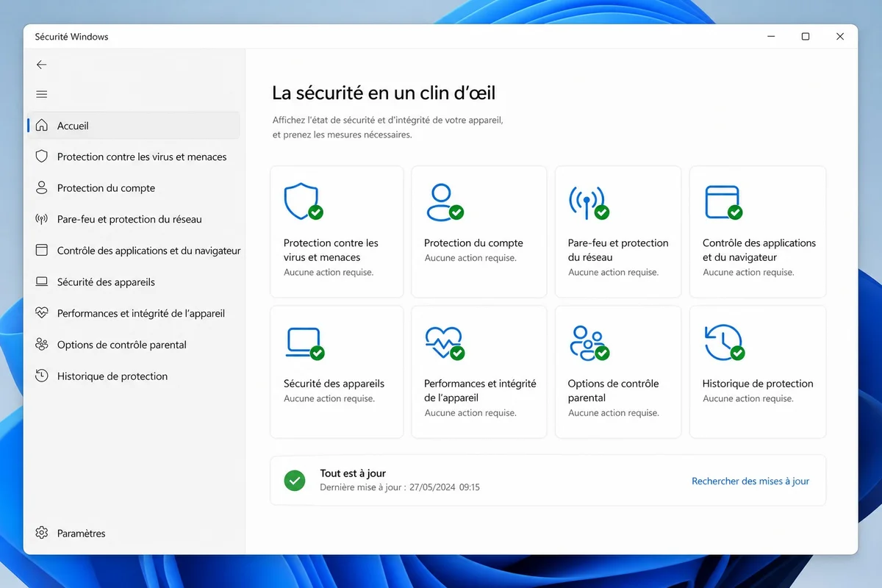882x588 pixels.
Task: Click Aucune action requise under Protection du compte
Action: coord(470,258)
